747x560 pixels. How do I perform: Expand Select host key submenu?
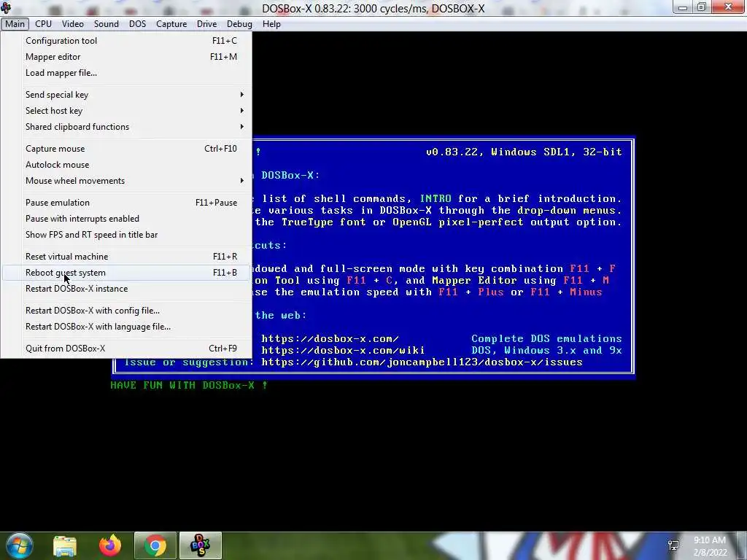click(x=126, y=111)
